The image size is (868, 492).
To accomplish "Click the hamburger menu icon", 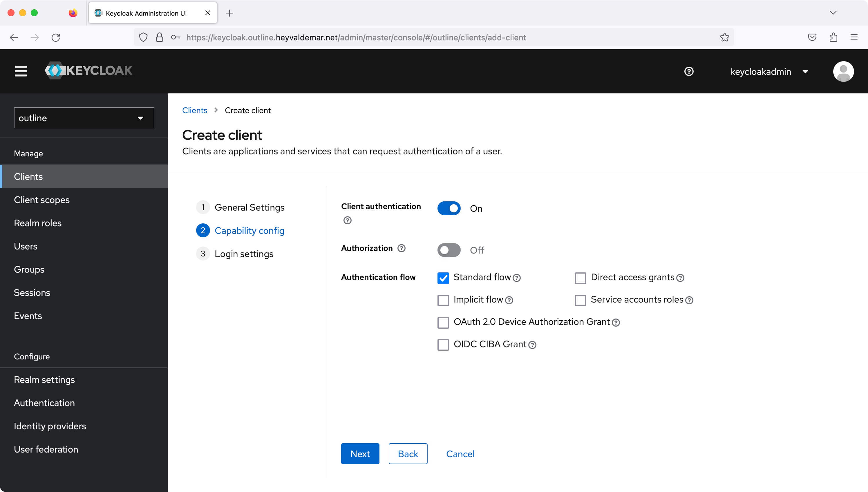I will pyautogui.click(x=20, y=72).
